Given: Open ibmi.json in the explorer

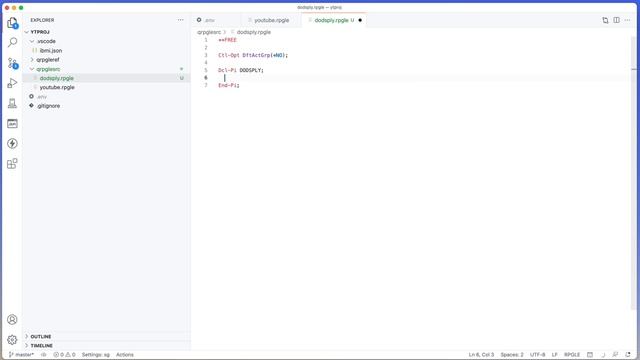Looking at the screenshot, I should pos(51,51).
